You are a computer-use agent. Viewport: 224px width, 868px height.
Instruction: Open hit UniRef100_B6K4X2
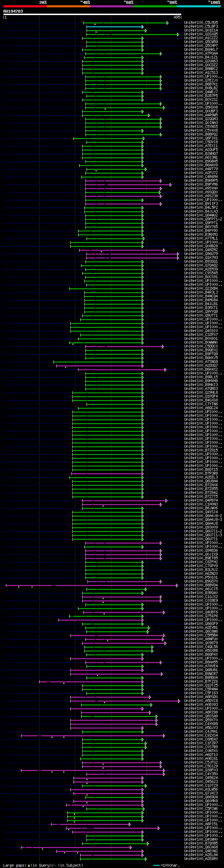[201, 370]
